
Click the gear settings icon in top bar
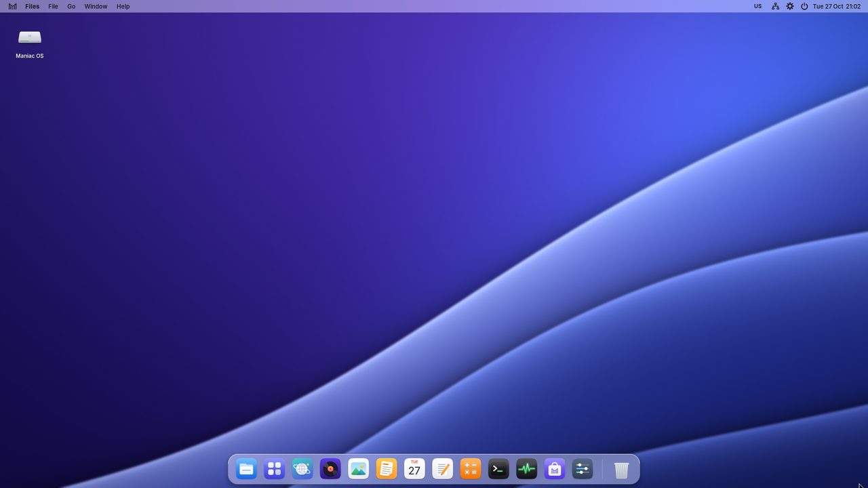click(790, 6)
